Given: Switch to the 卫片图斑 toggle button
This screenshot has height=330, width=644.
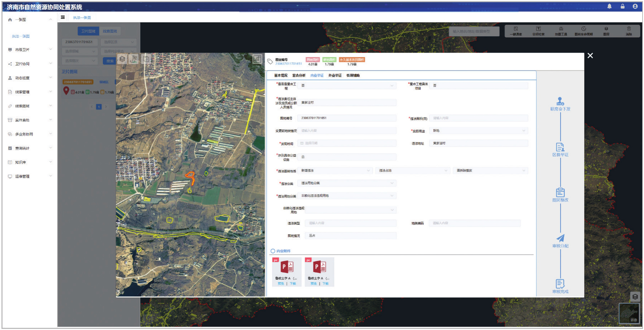Looking at the screenshot, I should 88,31.
